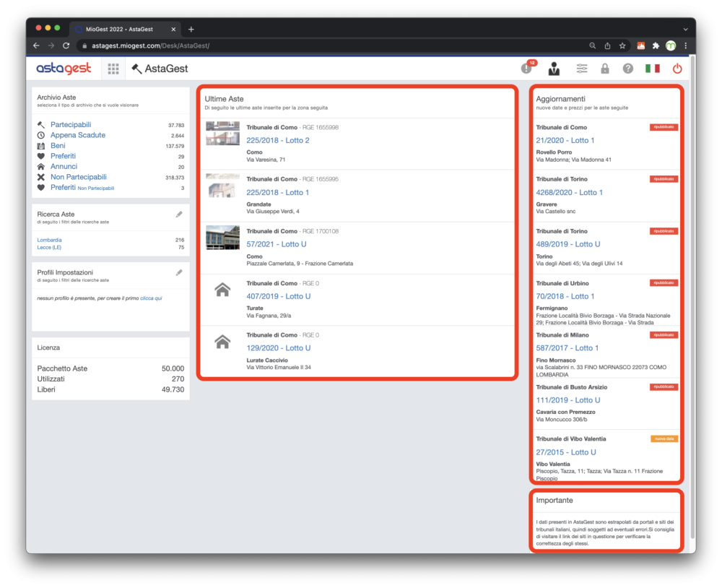Click the gavel icon beside Partecipabili
Viewport: 722px width, 588px height.
coord(41,125)
